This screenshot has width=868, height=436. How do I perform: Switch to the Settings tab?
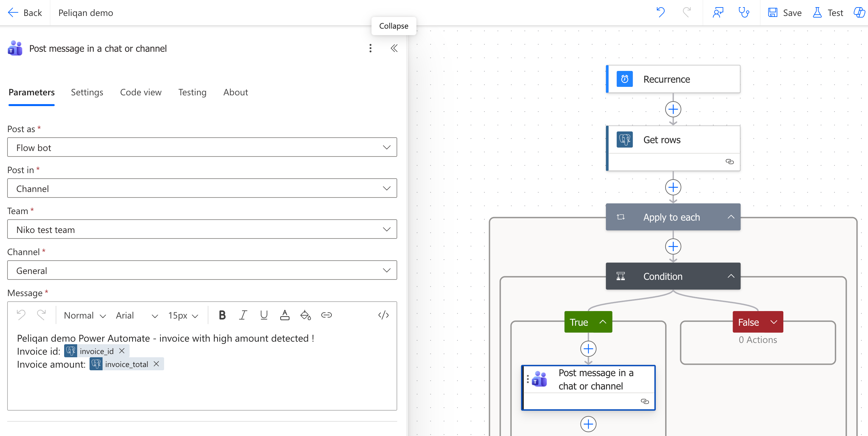87,92
